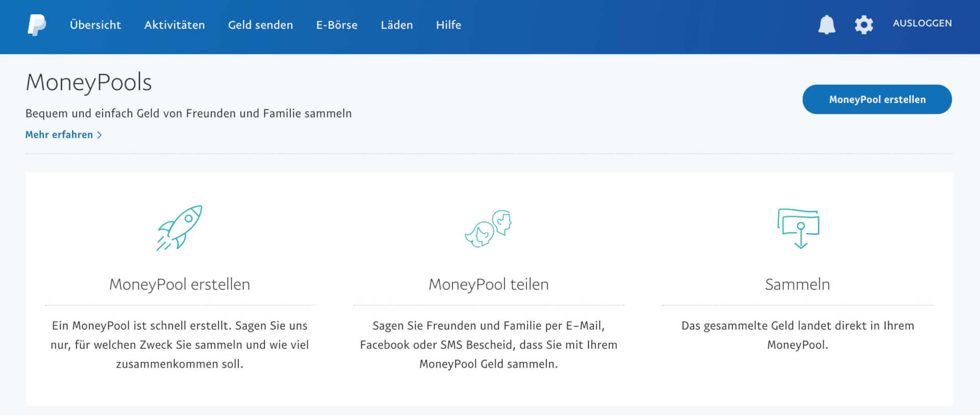
Task: Click the MoneyPool teilen card heading
Action: [488, 284]
